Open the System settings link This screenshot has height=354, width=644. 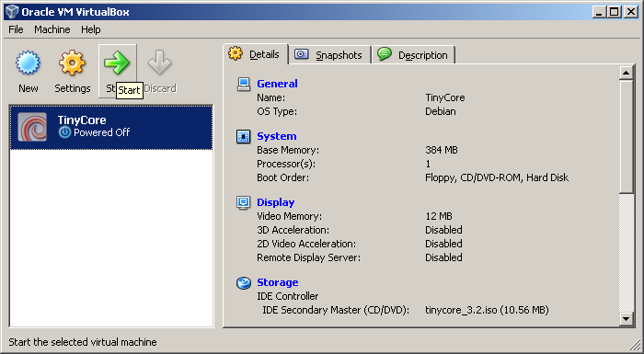click(x=277, y=136)
